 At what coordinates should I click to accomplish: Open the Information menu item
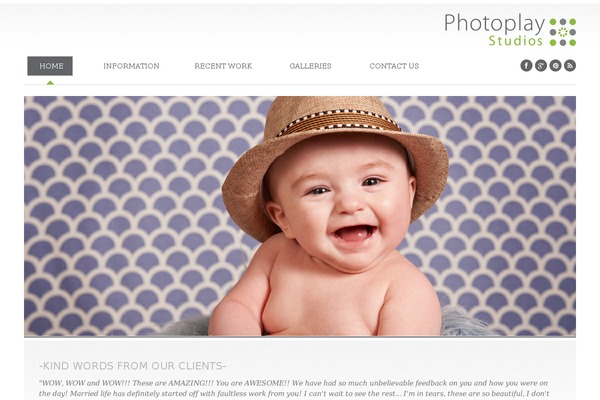coord(131,66)
